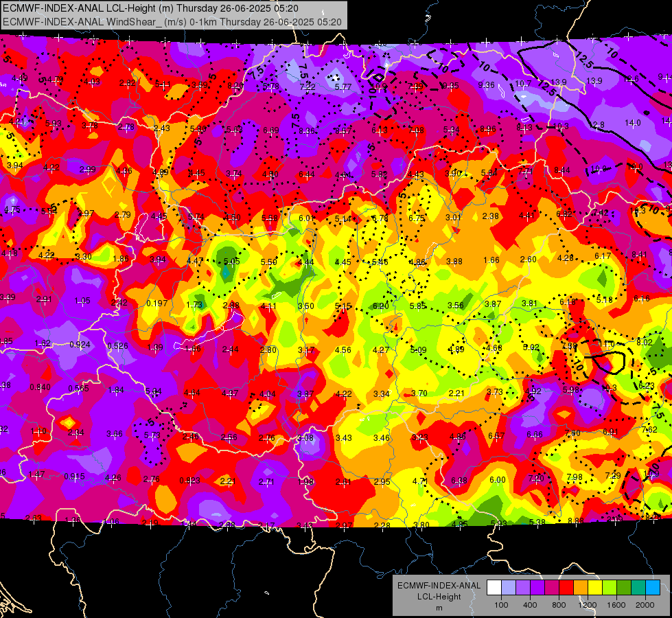Click the '7.22' data point
Viewport: 672px width, 618px height.
pos(308,87)
